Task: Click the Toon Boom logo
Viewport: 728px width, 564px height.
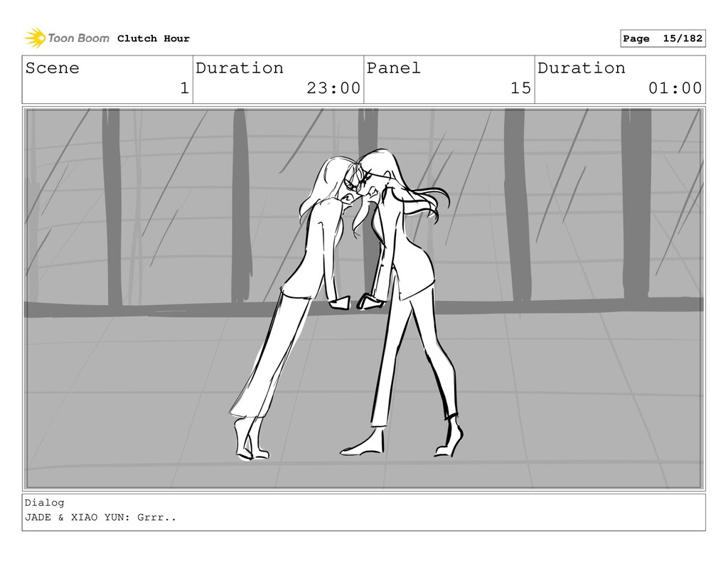Action: pyautogui.click(x=67, y=38)
